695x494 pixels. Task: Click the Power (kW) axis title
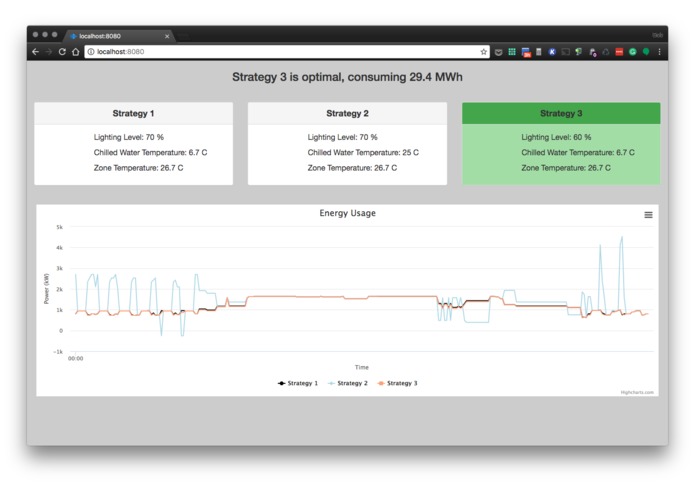pyautogui.click(x=46, y=289)
